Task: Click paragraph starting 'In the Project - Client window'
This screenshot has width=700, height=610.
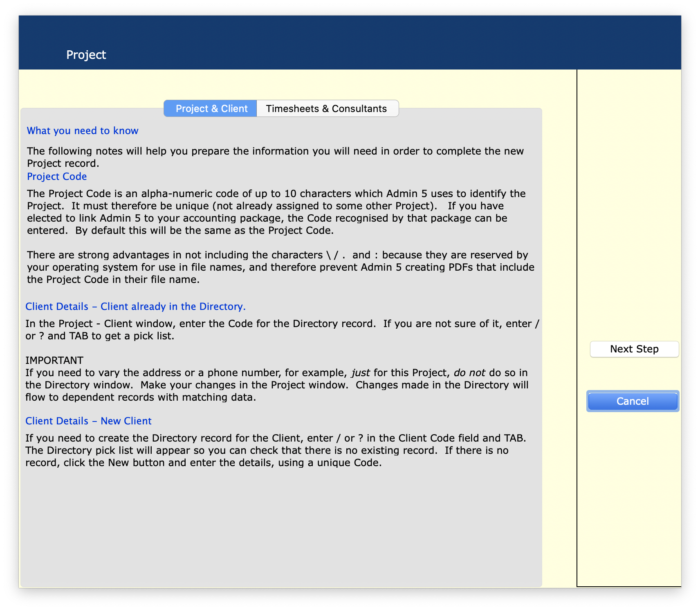Action: click(282, 330)
